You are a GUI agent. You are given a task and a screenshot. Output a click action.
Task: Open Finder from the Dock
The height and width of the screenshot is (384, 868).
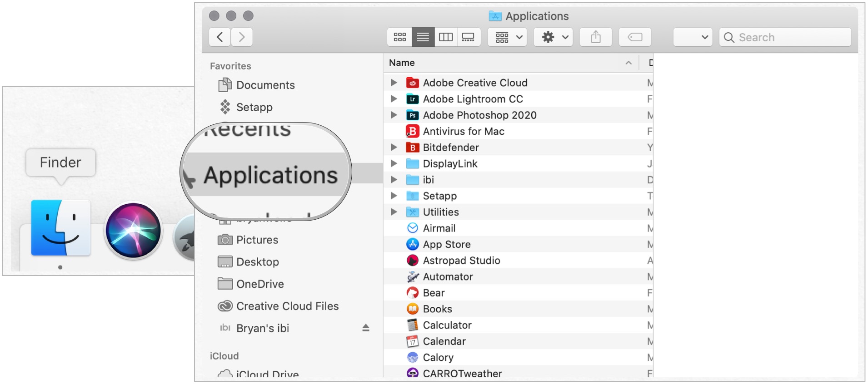60,228
